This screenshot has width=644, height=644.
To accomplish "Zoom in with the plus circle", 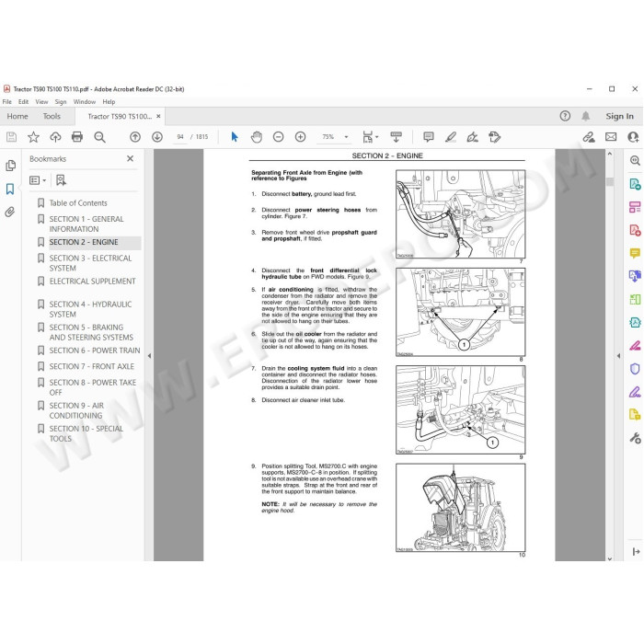I will [300, 137].
